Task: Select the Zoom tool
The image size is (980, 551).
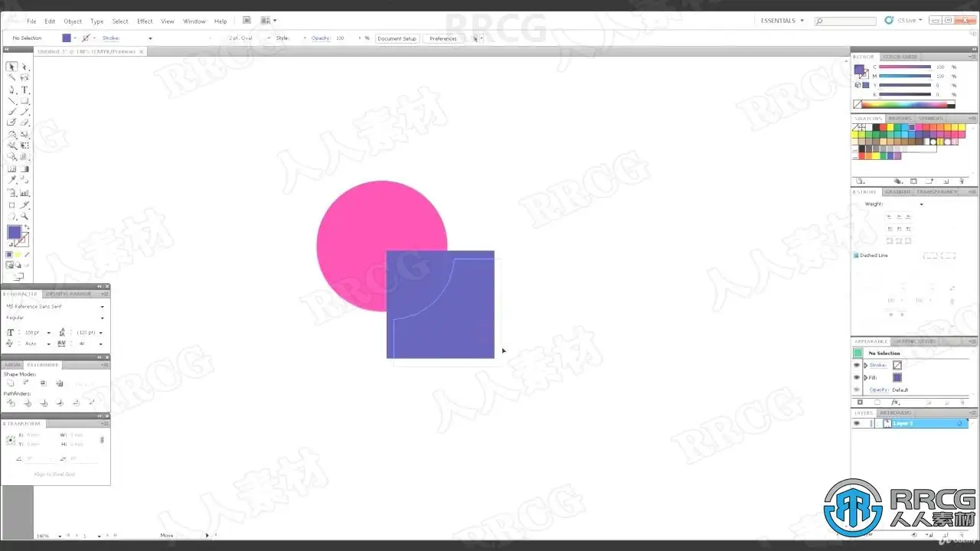Action: 24,217
